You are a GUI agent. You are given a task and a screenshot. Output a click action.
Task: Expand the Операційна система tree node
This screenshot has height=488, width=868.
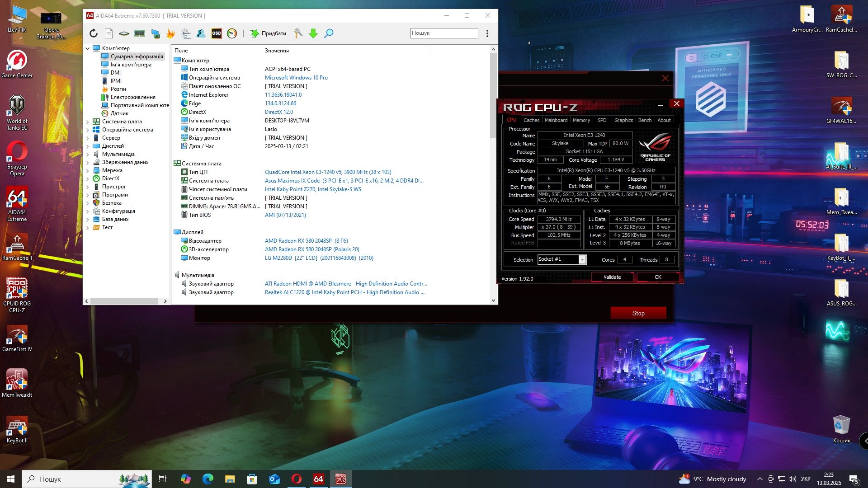88,130
